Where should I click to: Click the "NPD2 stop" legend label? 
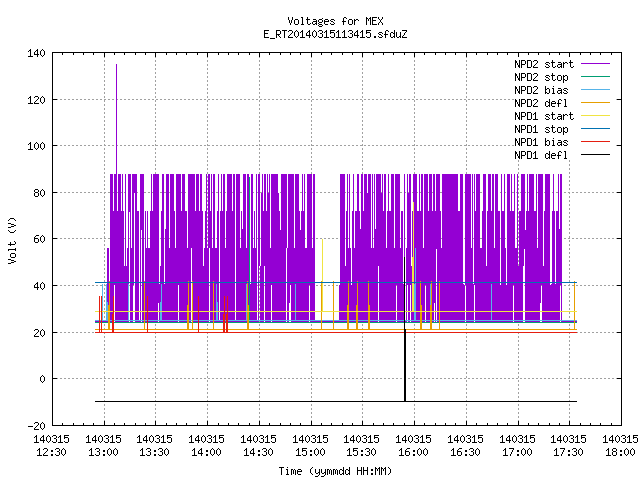(541, 77)
